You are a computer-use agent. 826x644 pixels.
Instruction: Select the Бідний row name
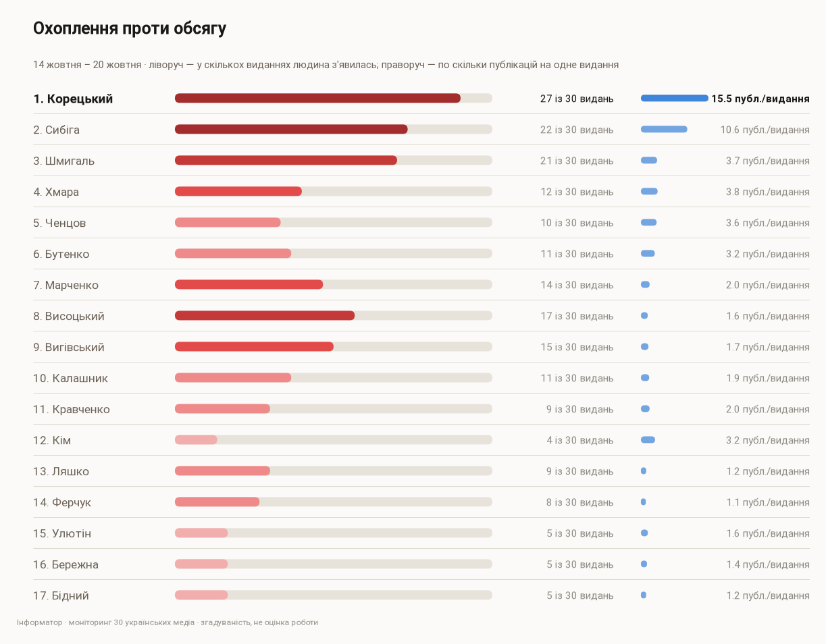click(61, 595)
